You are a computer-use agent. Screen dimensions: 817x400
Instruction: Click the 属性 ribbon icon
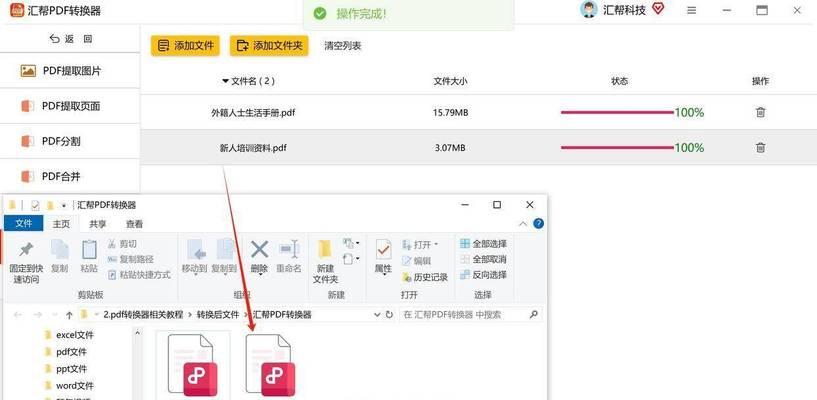(383, 249)
